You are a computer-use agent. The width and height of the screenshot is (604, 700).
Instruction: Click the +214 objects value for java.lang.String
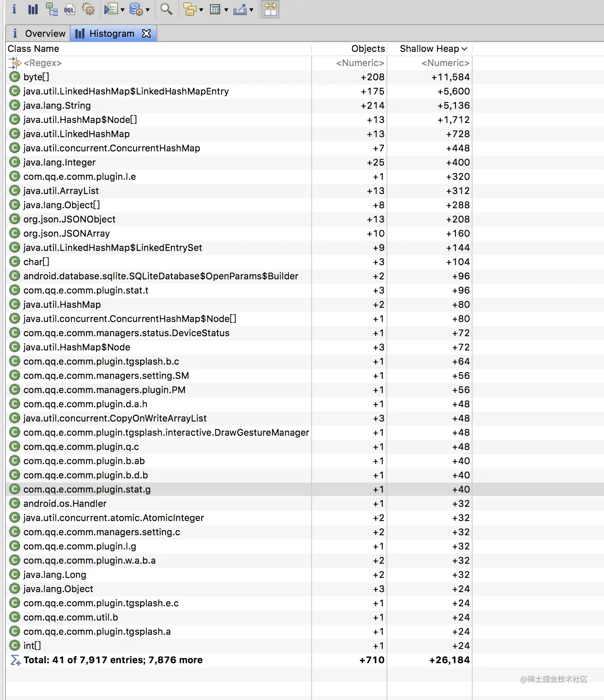372,105
